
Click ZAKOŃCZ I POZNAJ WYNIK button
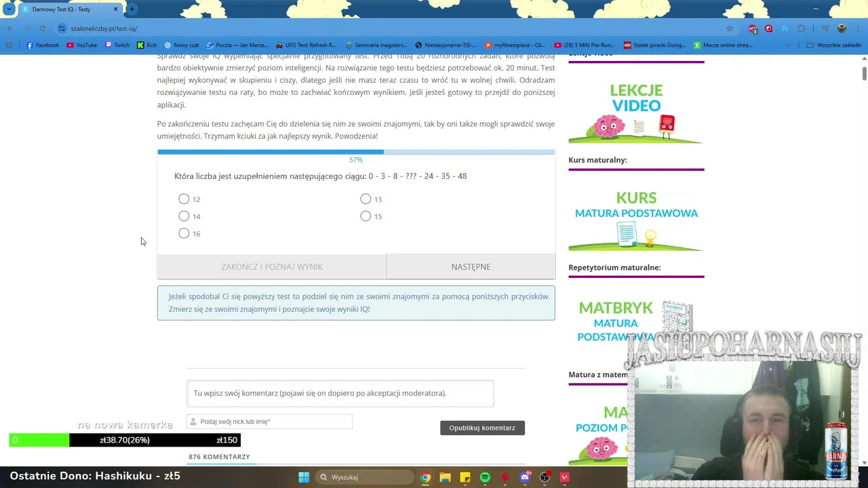coord(272,266)
